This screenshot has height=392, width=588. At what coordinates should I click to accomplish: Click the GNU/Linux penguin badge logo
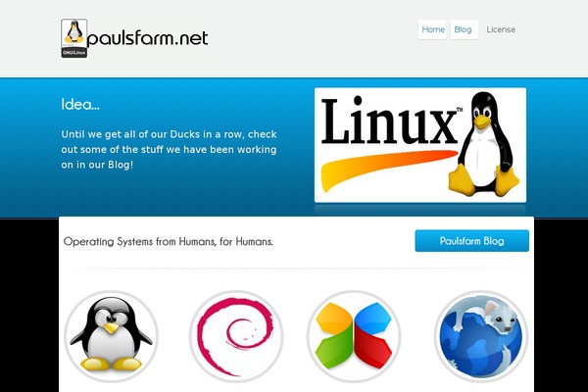(x=73, y=38)
